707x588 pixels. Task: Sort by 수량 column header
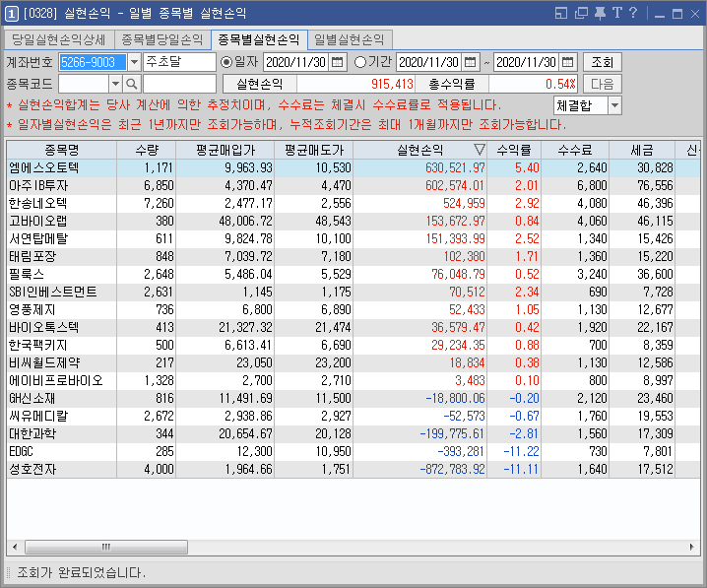[146, 150]
